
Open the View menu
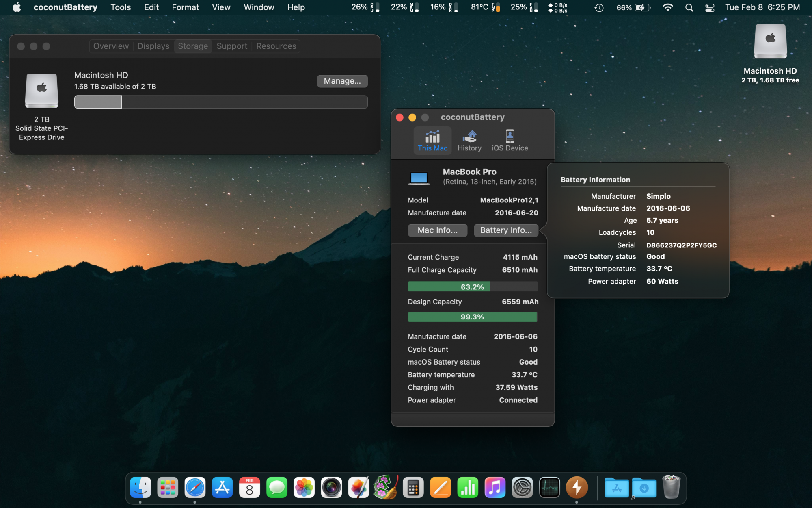[221, 7]
